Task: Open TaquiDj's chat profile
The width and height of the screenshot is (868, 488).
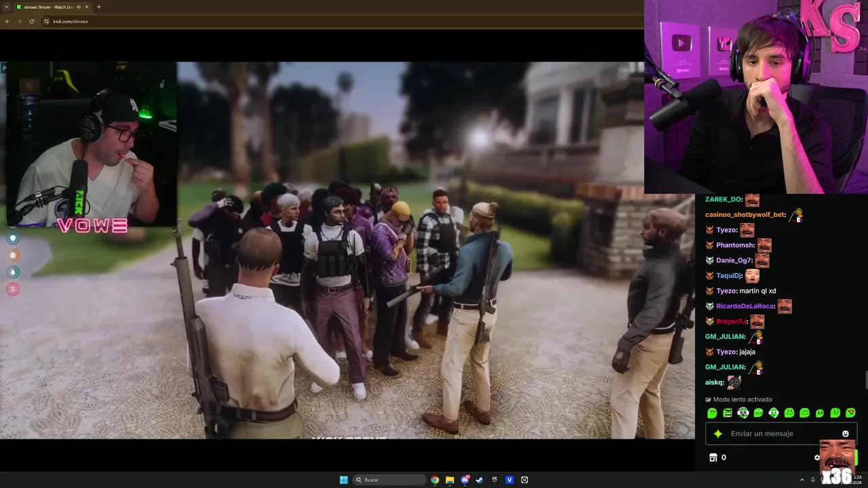Action: tap(730, 276)
